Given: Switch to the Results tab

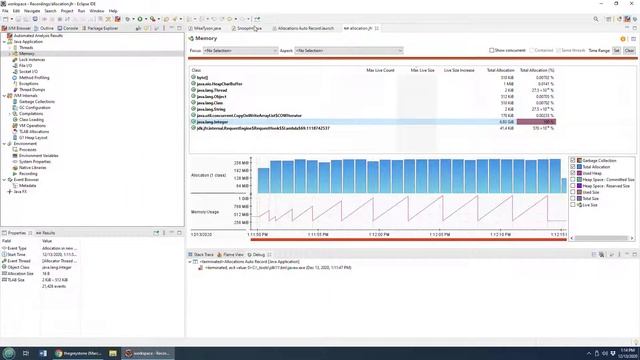Looking at the screenshot, I should click(x=46, y=233).
